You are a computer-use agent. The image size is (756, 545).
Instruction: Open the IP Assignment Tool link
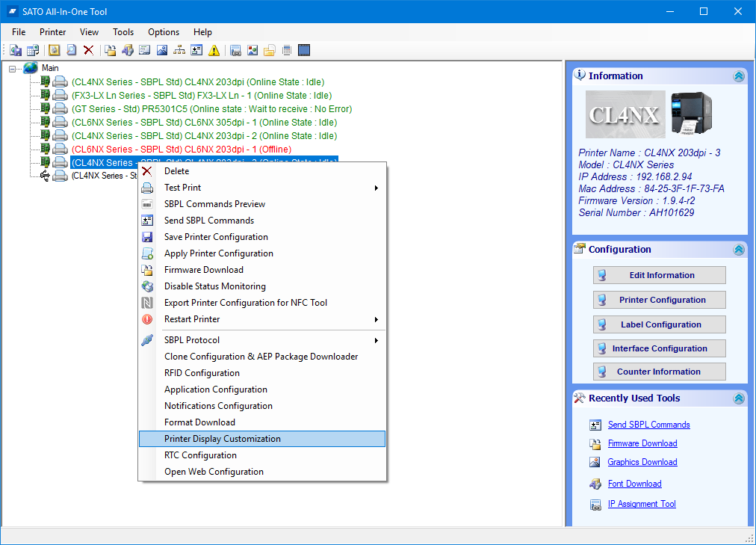point(642,504)
